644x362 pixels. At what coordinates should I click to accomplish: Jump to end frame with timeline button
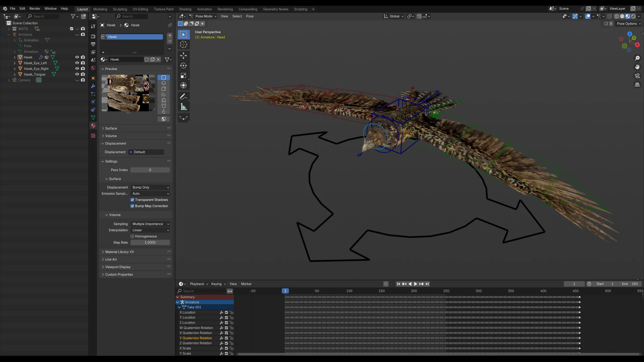(427, 284)
